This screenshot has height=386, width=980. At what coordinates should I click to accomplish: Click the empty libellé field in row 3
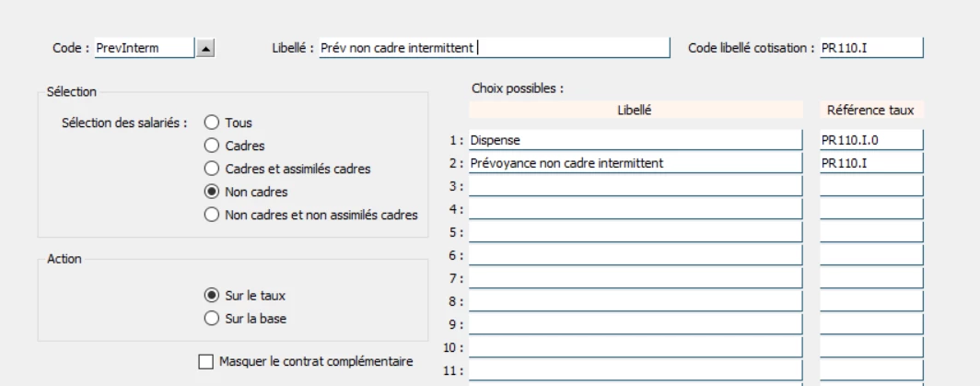[x=636, y=187]
